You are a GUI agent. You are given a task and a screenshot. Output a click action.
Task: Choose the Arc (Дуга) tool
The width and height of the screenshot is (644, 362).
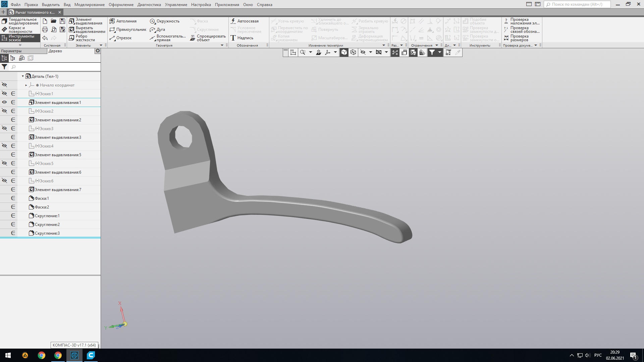coord(157,29)
